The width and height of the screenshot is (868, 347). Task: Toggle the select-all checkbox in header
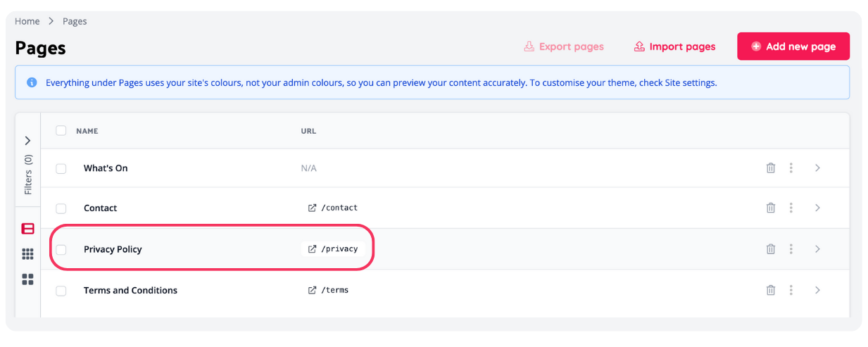[61, 131]
